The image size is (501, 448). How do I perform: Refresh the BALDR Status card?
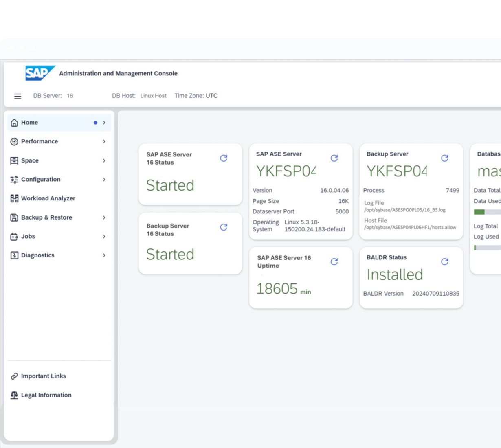[x=444, y=261]
